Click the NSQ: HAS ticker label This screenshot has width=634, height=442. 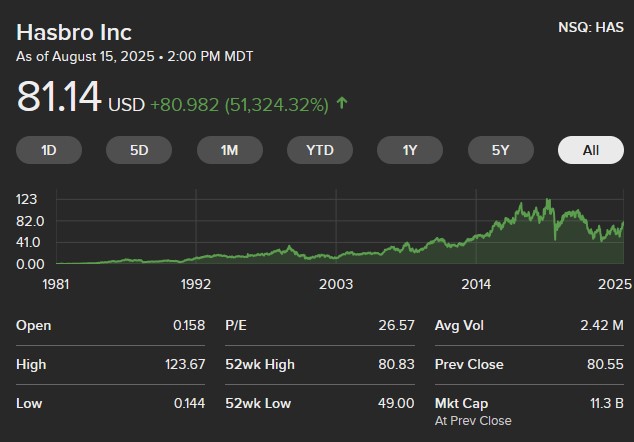click(590, 28)
